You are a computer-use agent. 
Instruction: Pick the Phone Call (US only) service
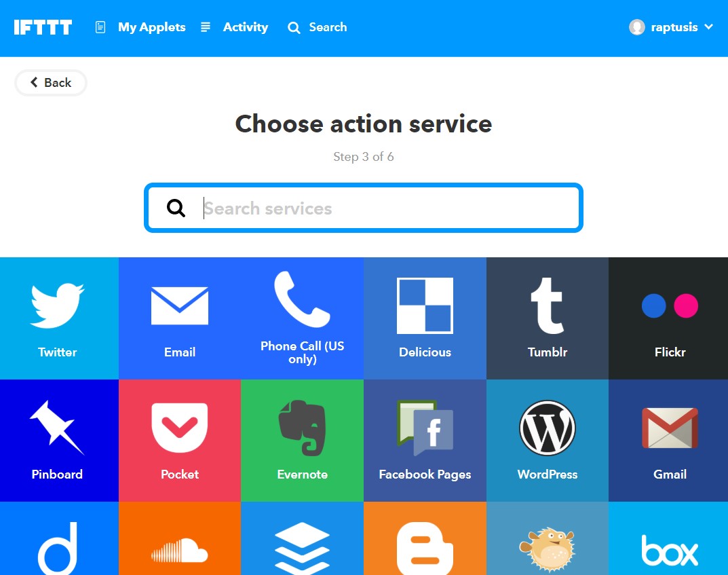(302, 318)
